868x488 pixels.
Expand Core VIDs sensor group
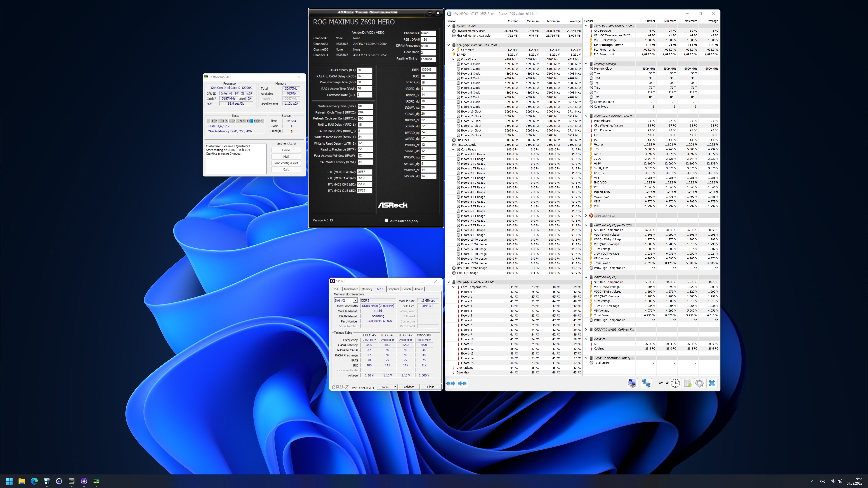pos(453,50)
